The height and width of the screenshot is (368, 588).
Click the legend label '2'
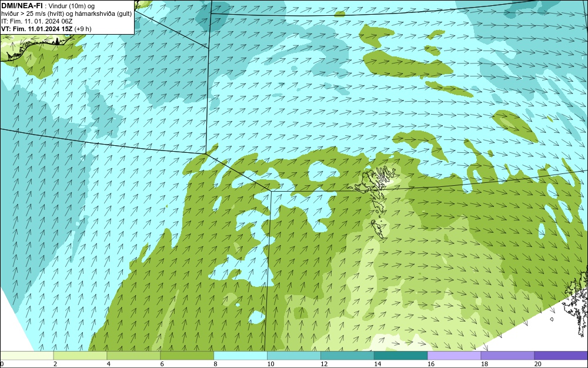[x=55, y=364]
